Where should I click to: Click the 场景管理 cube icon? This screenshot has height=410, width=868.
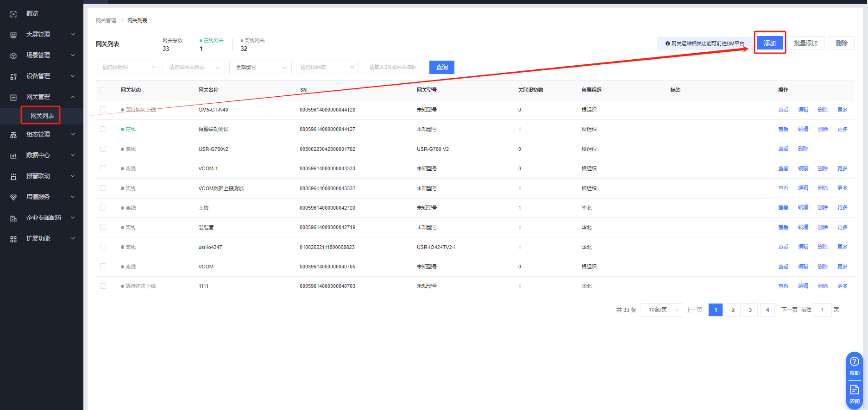tap(13, 56)
